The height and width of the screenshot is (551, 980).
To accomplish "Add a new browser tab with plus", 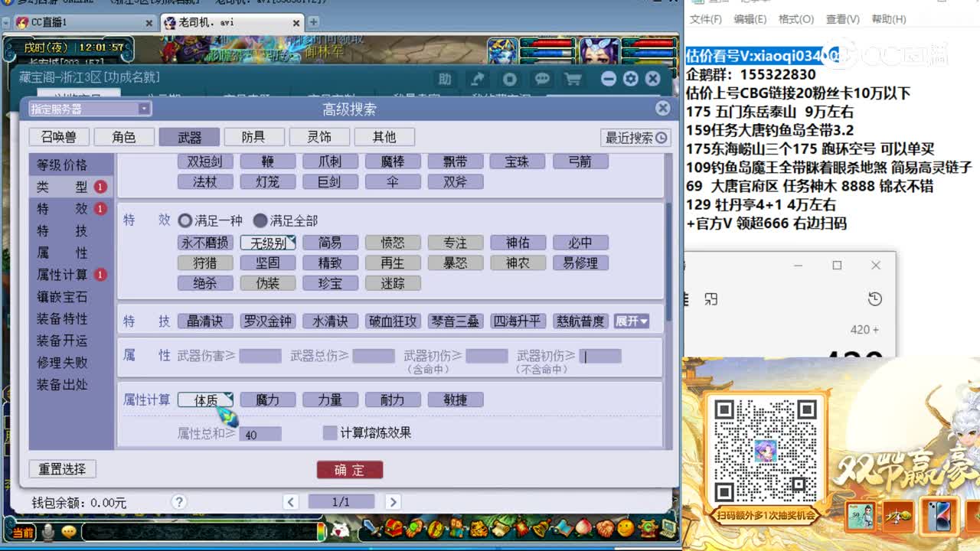I will click(x=313, y=22).
